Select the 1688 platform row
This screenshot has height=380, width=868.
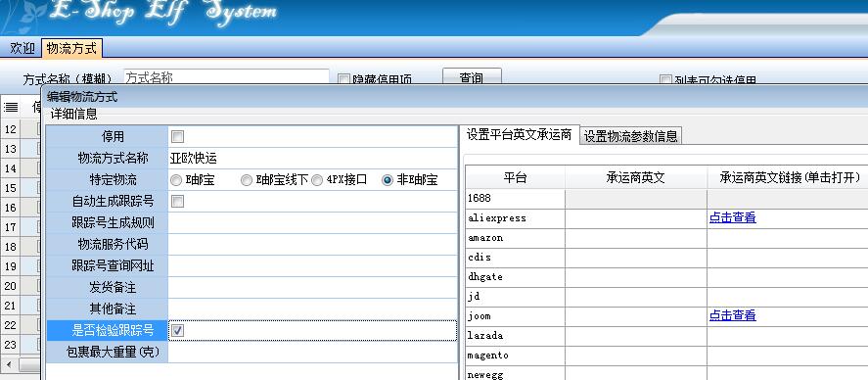[x=515, y=198]
